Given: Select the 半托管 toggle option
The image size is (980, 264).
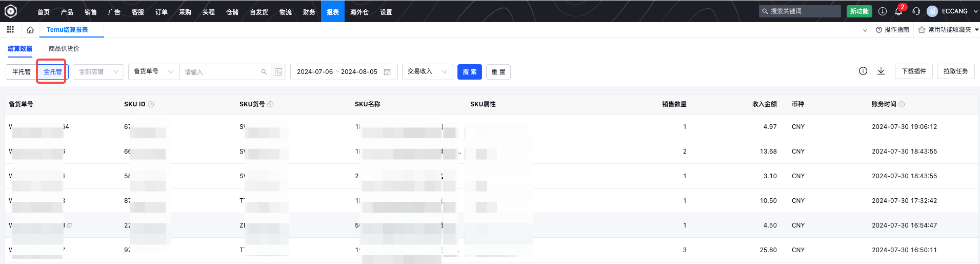Looking at the screenshot, I should (x=22, y=72).
